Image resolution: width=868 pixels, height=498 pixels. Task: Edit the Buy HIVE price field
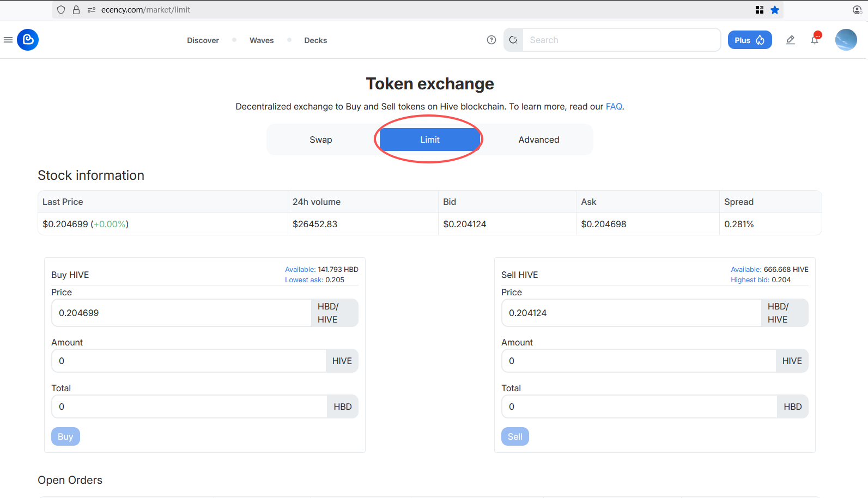point(181,313)
